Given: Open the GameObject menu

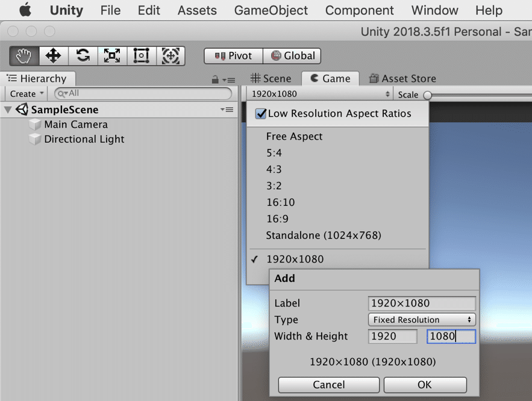Looking at the screenshot, I should [x=271, y=10].
